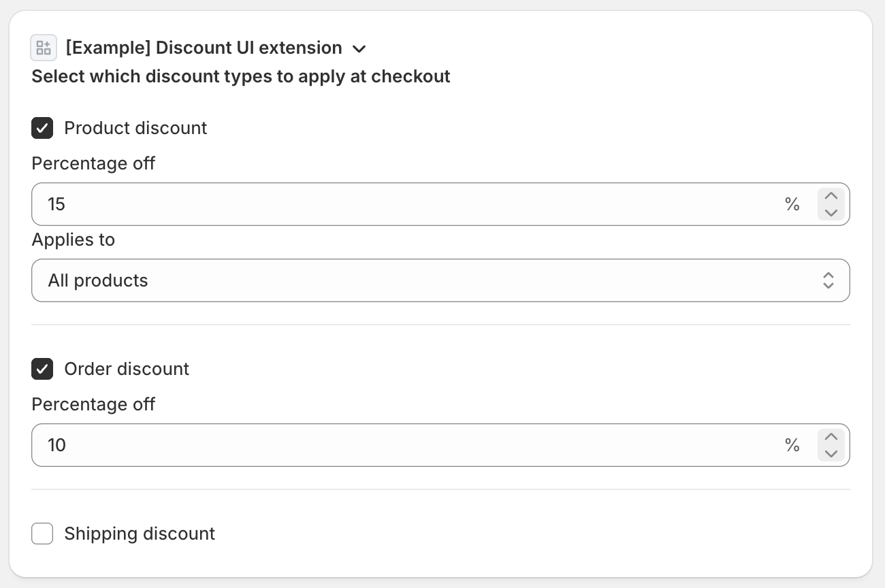Image resolution: width=885 pixels, height=588 pixels.
Task: Click the stepper up arrow for product discount percentage
Action: pyautogui.click(x=831, y=196)
